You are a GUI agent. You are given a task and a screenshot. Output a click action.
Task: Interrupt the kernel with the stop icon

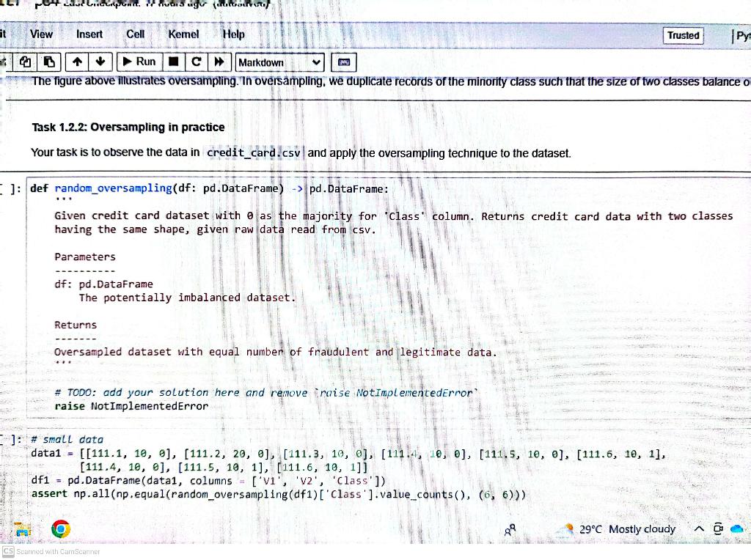pyautogui.click(x=174, y=62)
